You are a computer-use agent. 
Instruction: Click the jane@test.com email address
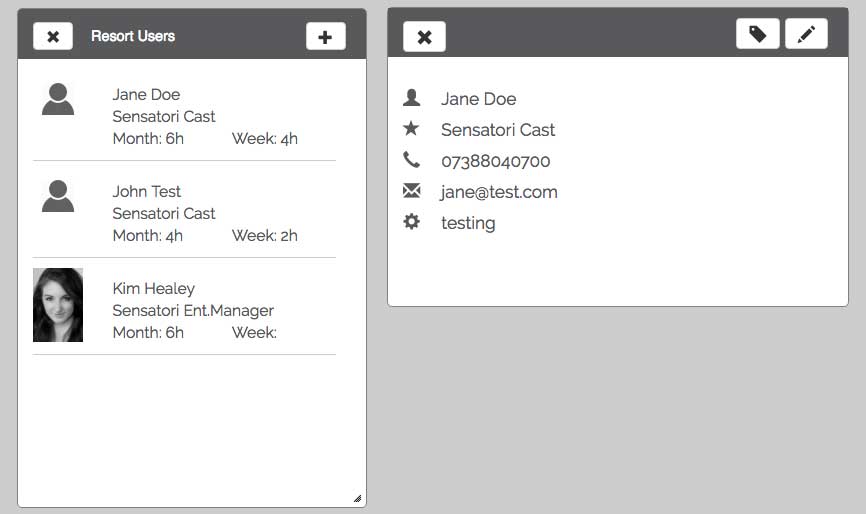499,192
